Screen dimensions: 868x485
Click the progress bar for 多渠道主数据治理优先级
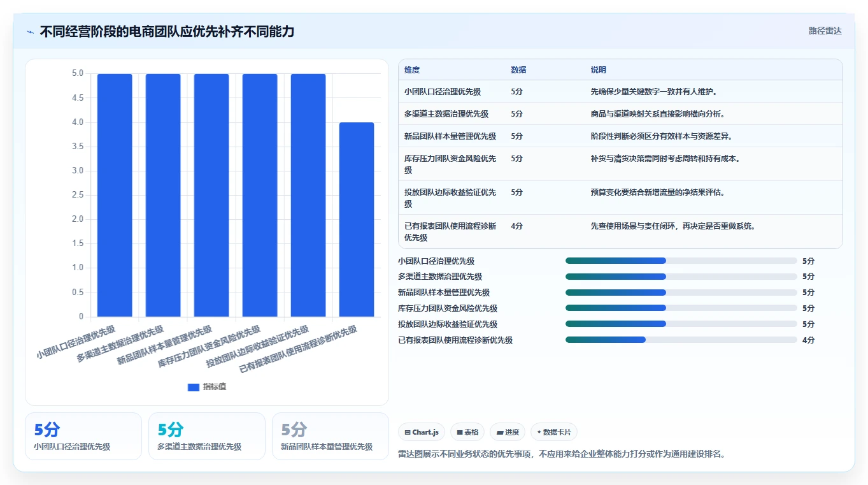[x=681, y=277]
